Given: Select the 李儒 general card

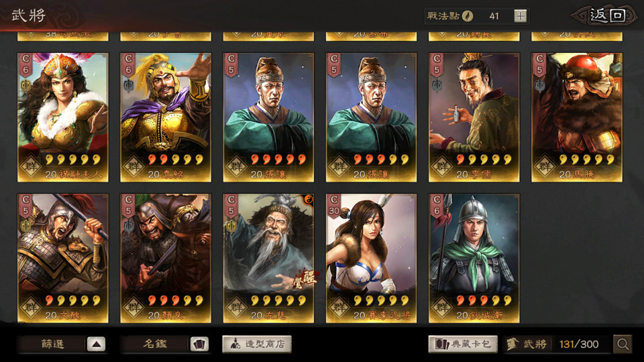Looking at the screenshot, I should click(x=474, y=117).
